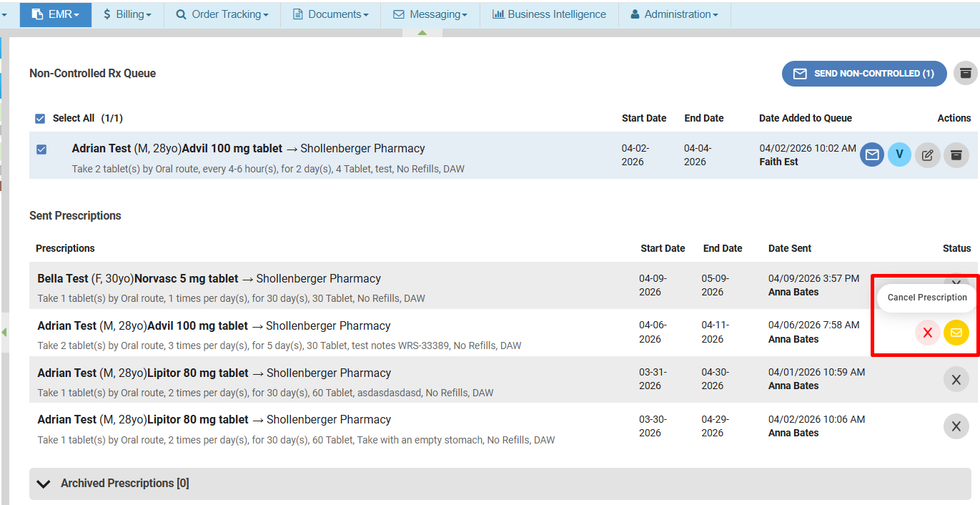Screen dimensions: 980x505
Task: Click the blue V icon in Actions
Action: click(x=899, y=155)
